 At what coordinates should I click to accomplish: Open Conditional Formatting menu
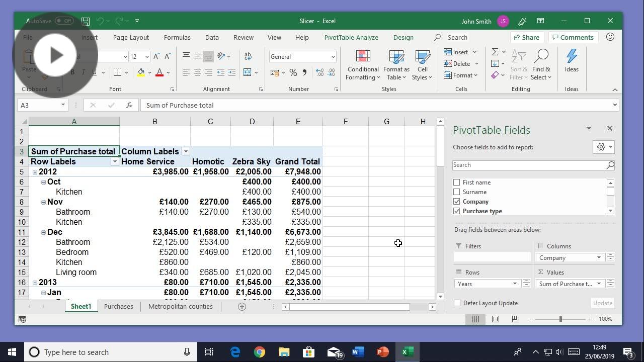coord(363,65)
